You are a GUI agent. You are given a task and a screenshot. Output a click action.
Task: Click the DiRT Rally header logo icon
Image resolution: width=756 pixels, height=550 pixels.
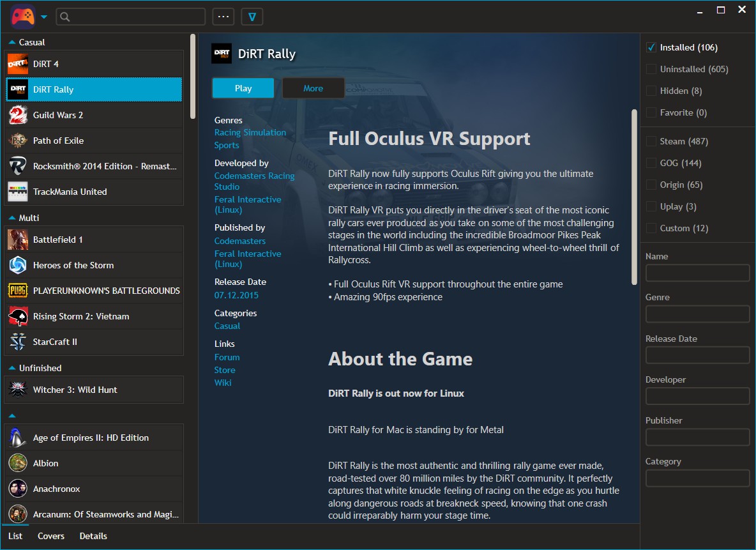coord(222,54)
